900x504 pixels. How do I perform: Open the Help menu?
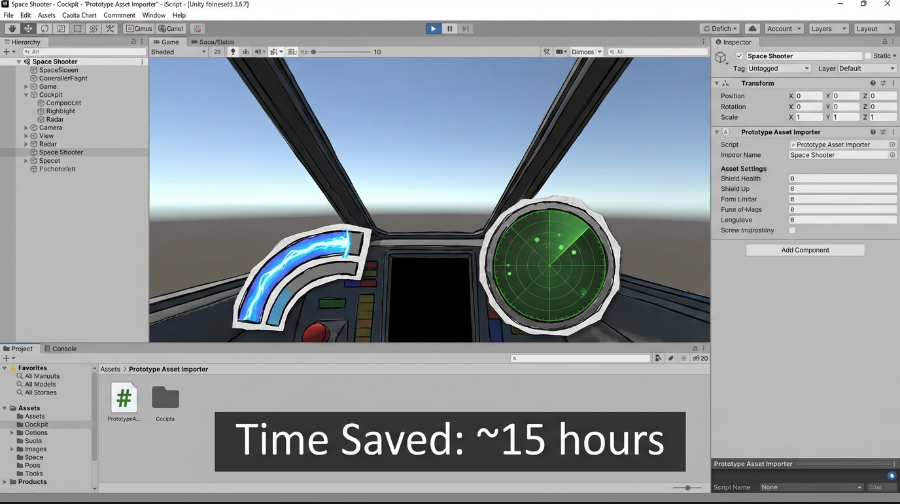[x=179, y=15]
